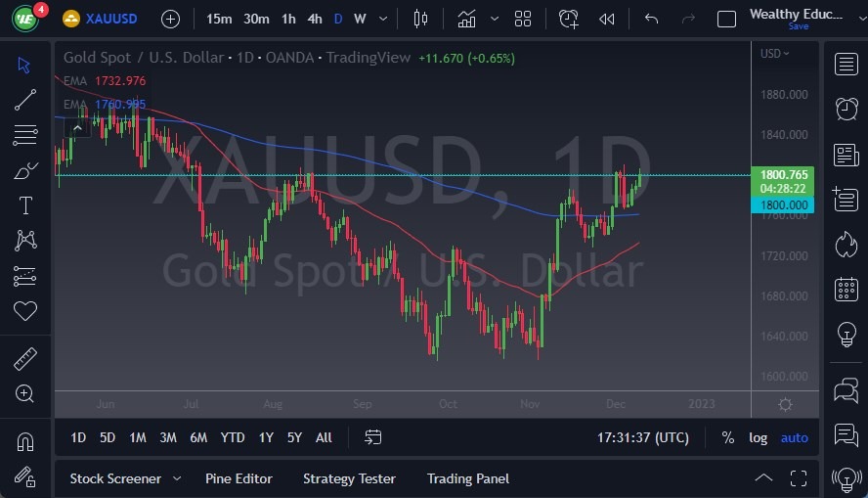Switch to the 15m timeframe

click(x=219, y=19)
